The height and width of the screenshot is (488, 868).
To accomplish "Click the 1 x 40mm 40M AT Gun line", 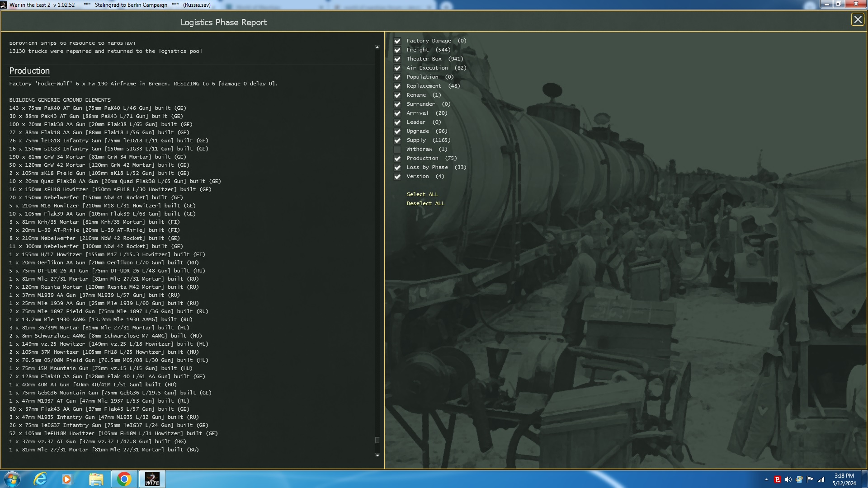I will [x=93, y=385].
